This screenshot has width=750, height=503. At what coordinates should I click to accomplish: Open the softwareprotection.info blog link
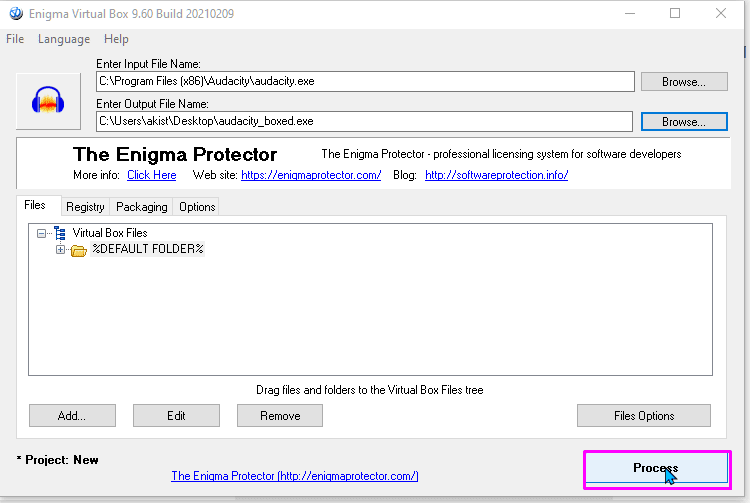[496, 175]
